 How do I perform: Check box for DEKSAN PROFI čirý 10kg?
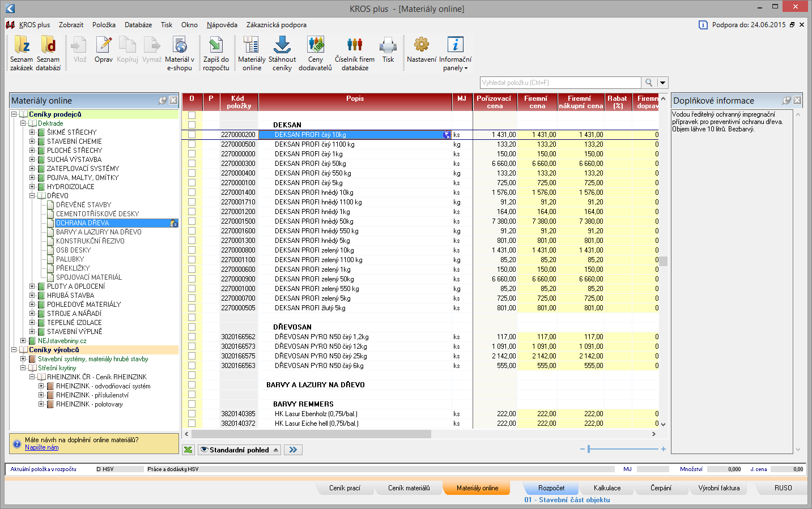click(192, 135)
